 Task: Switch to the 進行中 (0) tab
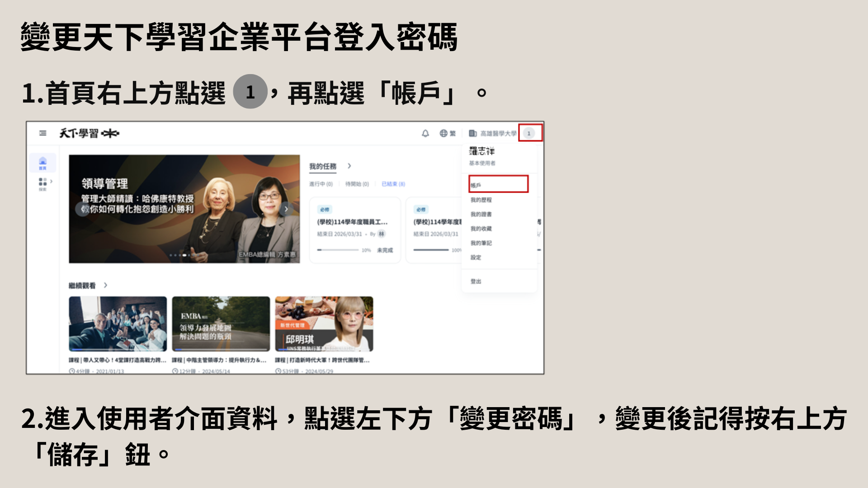(321, 184)
